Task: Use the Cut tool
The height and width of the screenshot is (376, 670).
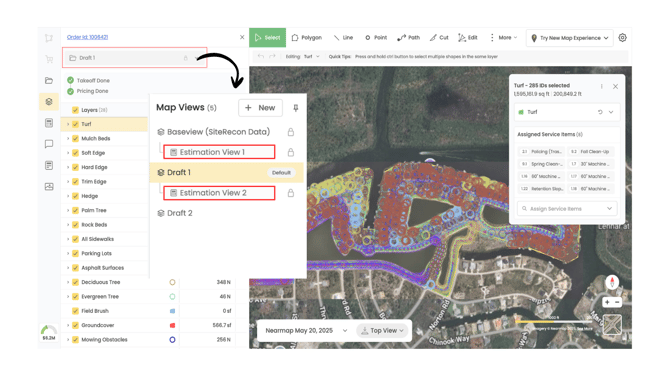Action: pyautogui.click(x=439, y=38)
